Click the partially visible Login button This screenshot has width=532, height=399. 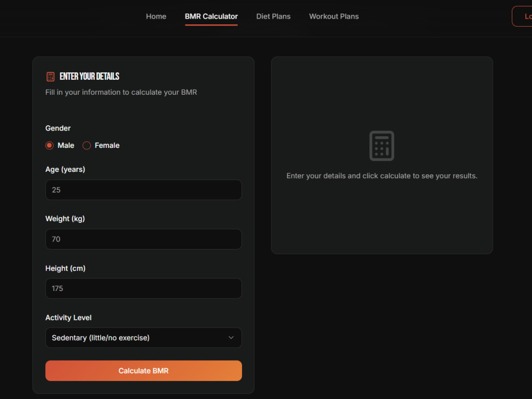522,16
